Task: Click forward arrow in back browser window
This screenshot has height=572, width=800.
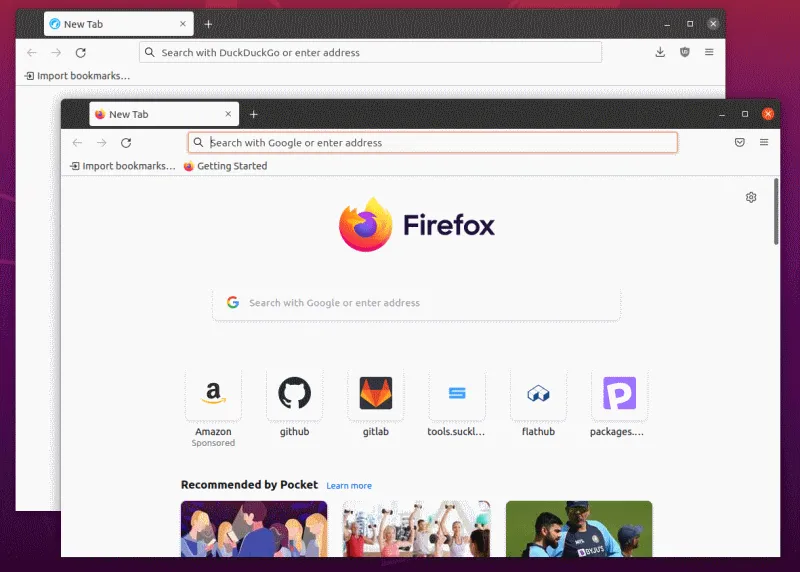Action: tap(56, 53)
